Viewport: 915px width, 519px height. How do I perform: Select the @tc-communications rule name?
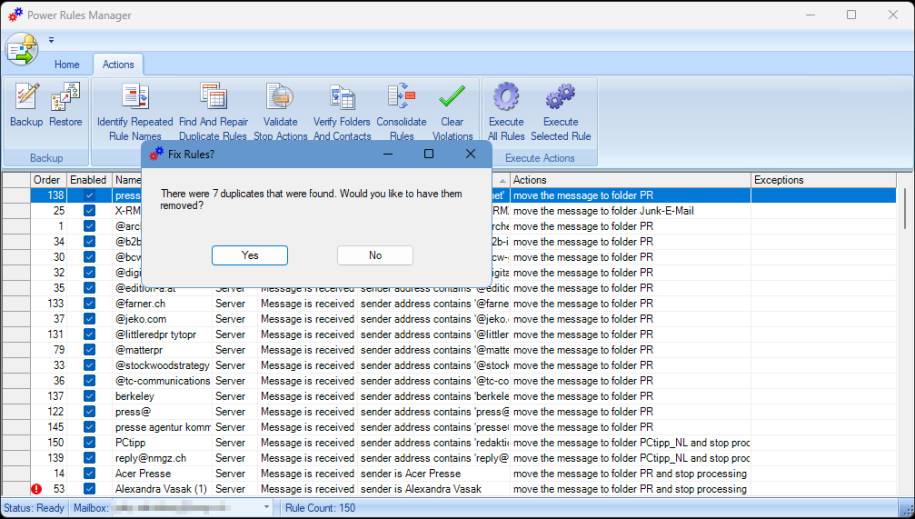(x=162, y=381)
